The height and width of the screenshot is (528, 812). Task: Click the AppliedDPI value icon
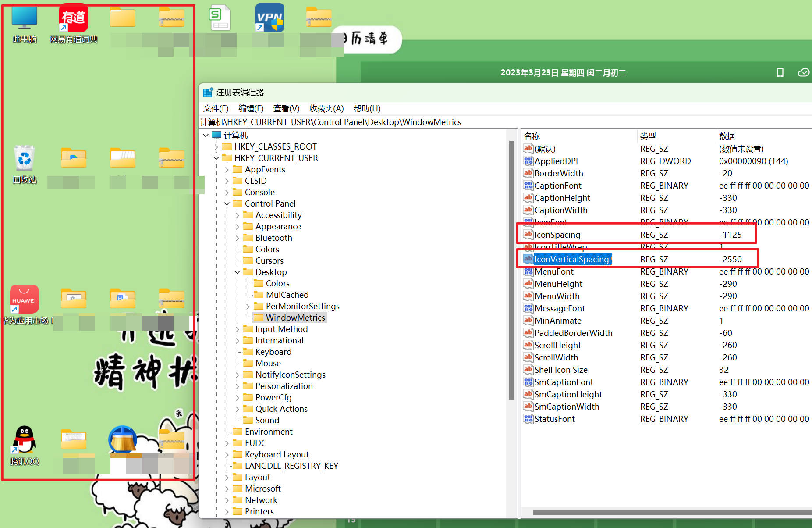tap(528, 161)
